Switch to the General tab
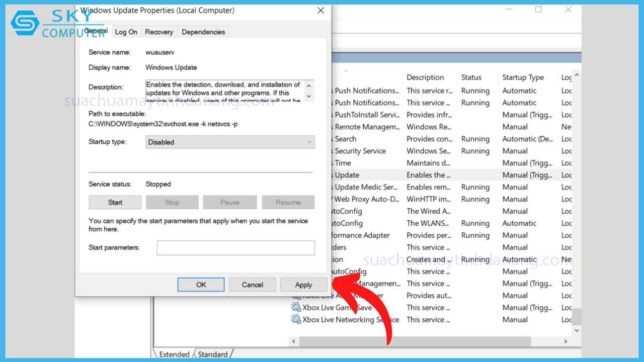The image size is (644, 362). (x=96, y=31)
